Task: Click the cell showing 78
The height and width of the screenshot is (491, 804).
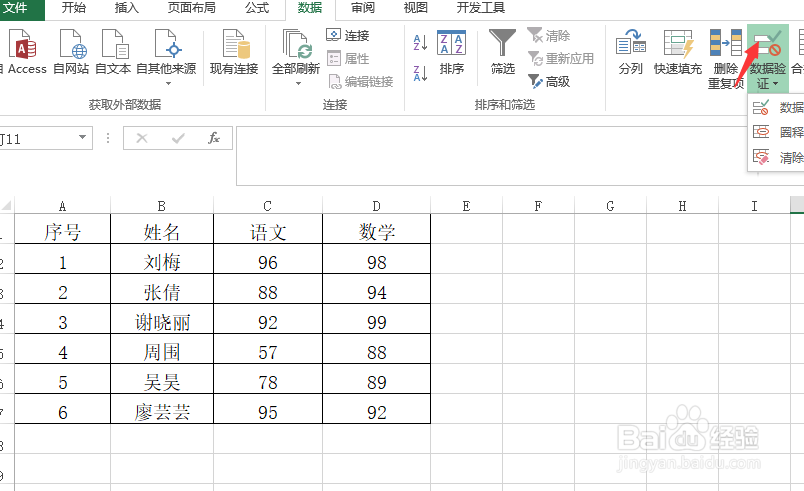Action: pos(268,379)
